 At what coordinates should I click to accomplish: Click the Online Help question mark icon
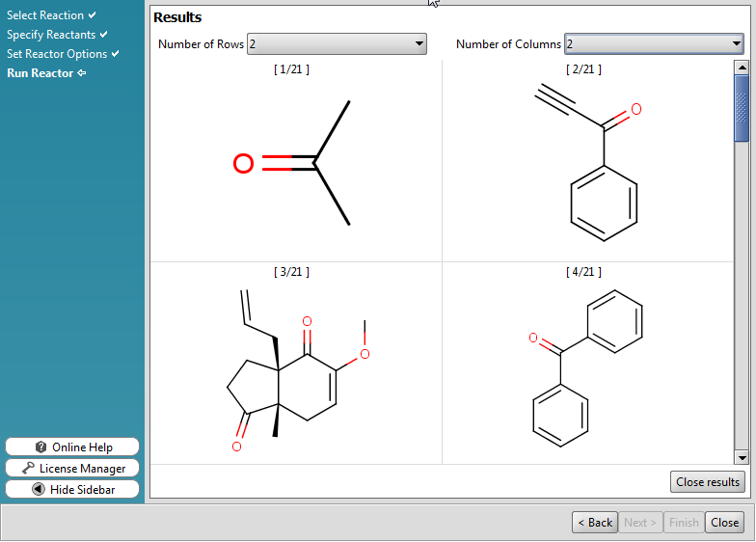(41, 447)
